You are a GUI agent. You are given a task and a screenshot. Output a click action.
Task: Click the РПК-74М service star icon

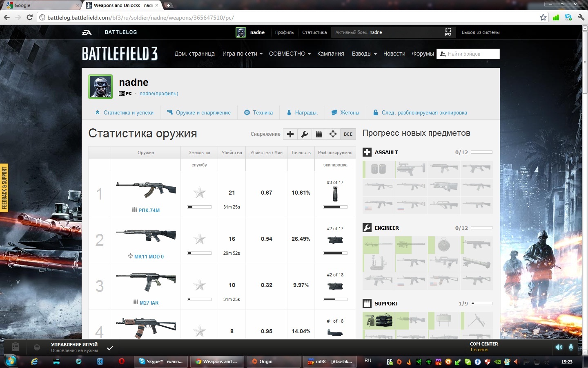pyautogui.click(x=199, y=192)
